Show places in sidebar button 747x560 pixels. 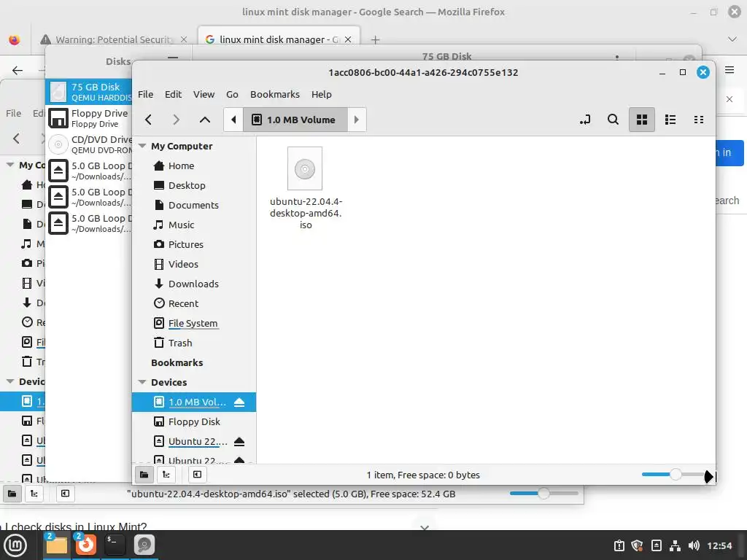144,474
